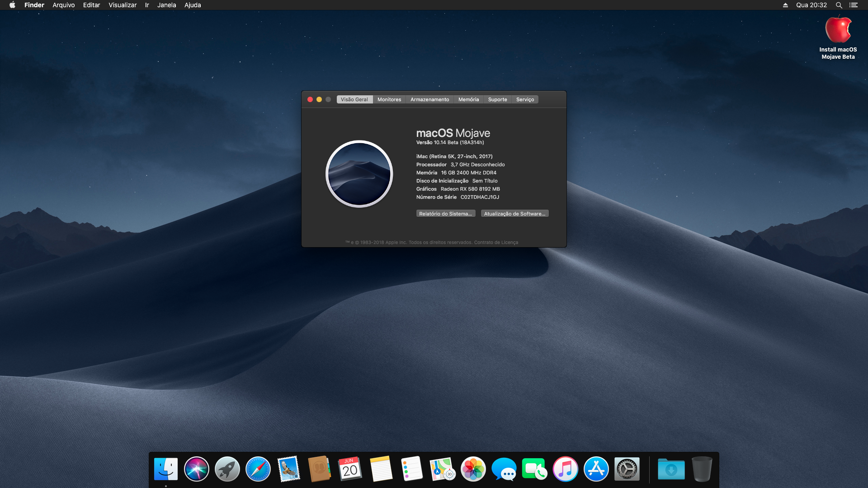Open Mail stamp icon in Dock
This screenshot has width=868, height=488.
[x=289, y=469]
